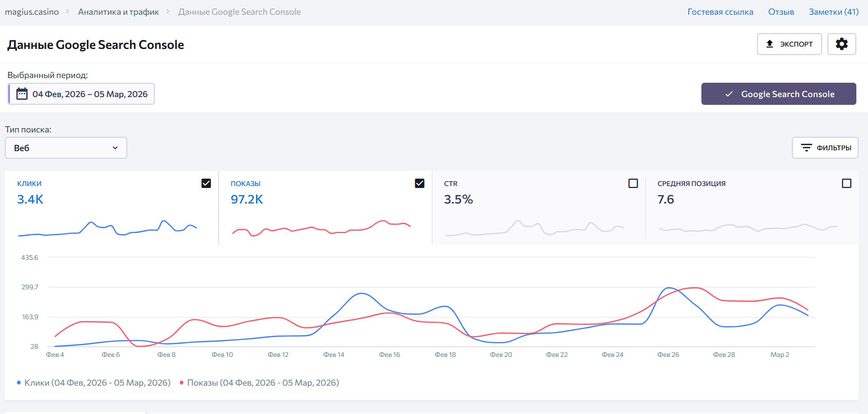Enable the Средняя позиция checkbox
Image resolution: width=868 pixels, height=414 pixels.
(x=846, y=183)
